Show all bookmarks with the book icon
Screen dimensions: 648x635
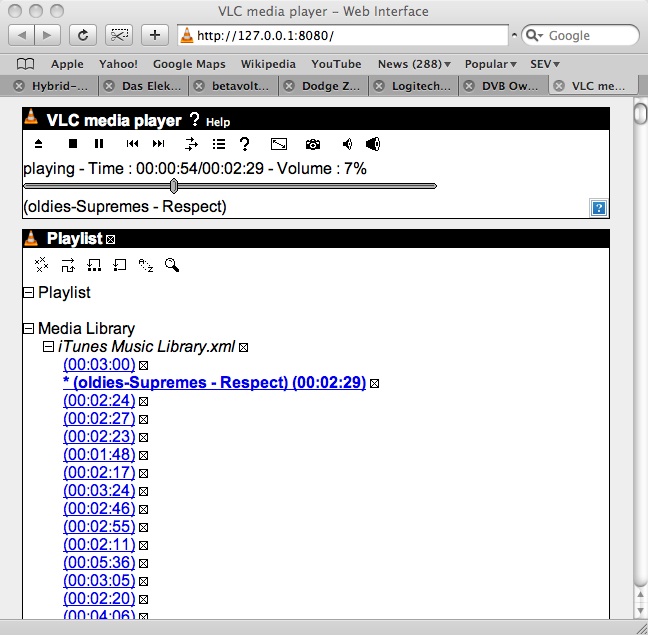point(26,64)
